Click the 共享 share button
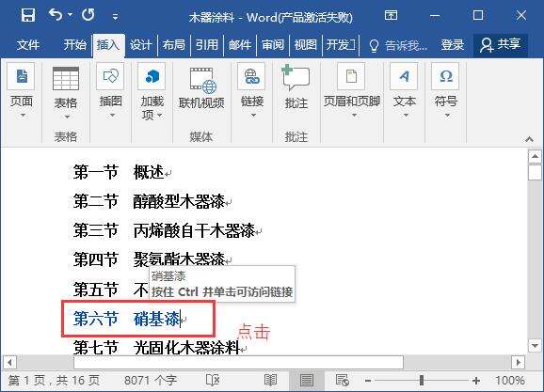The image size is (544, 392). (x=501, y=45)
